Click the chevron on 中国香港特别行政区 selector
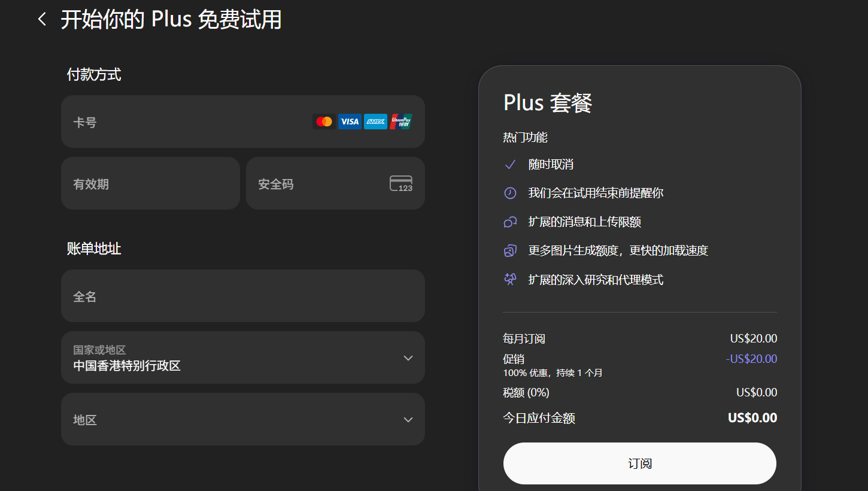This screenshot has width=868, height=491. point(408,358)
